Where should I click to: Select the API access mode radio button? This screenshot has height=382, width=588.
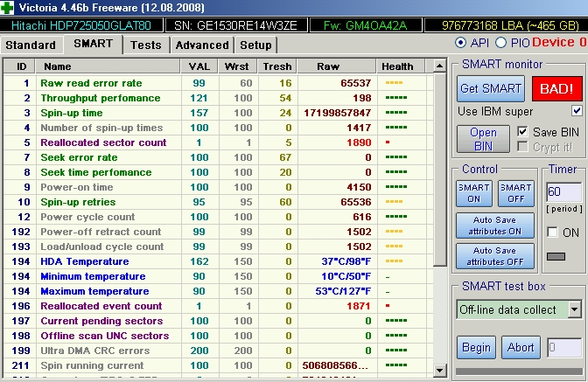pyautogui.click(x=461, y=43)
